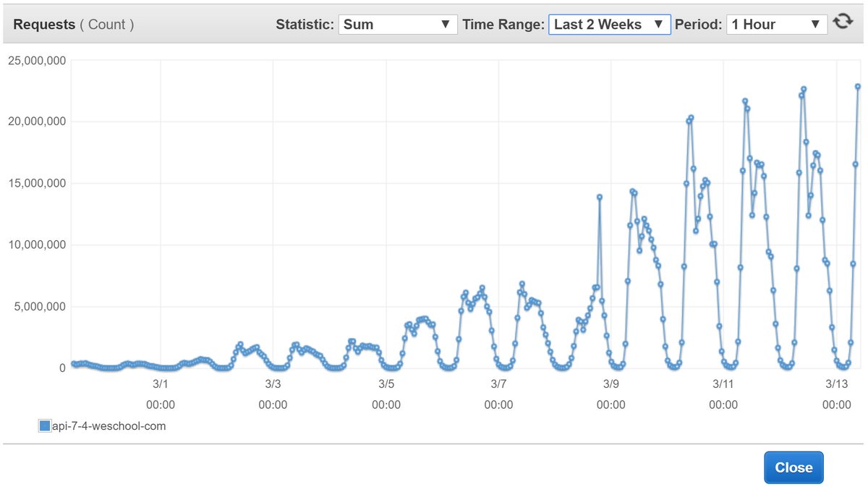The image size is (868, 487).
Task: Click the 25,000,000 y-axis label
Action: click(x=37, y=61)
